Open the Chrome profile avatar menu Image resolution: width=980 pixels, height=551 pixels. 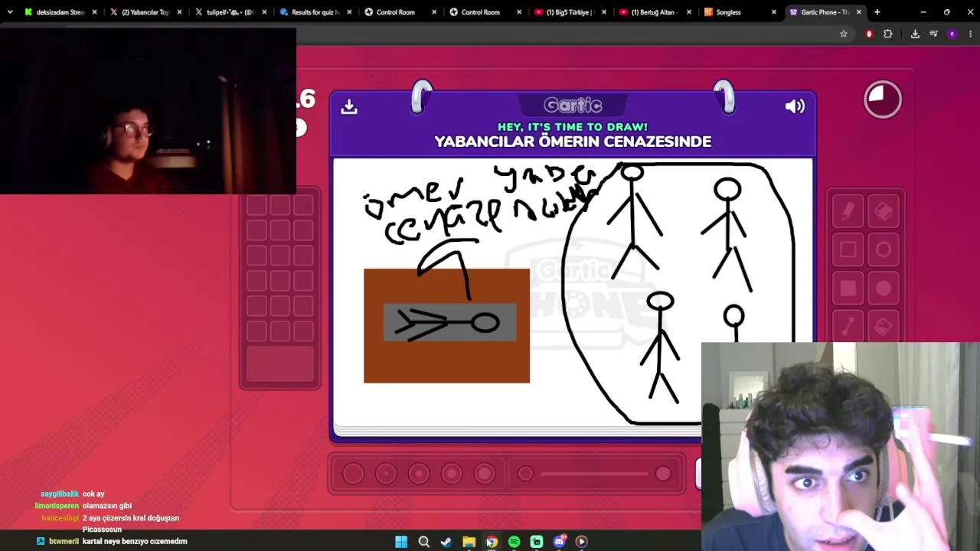tap(952, 34)
